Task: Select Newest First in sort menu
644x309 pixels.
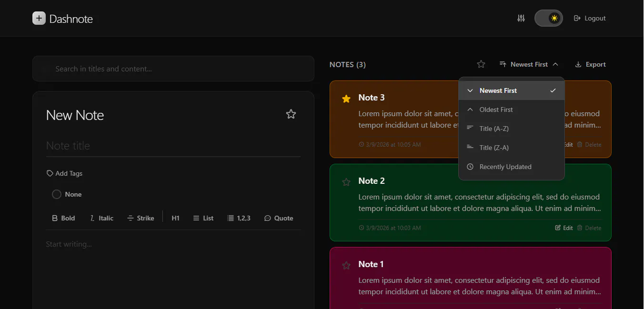Action: [x=512, y=90]
